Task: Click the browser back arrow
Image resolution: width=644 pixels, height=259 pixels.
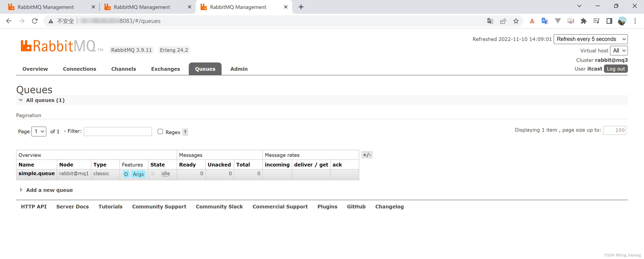Action: (9, 21)
